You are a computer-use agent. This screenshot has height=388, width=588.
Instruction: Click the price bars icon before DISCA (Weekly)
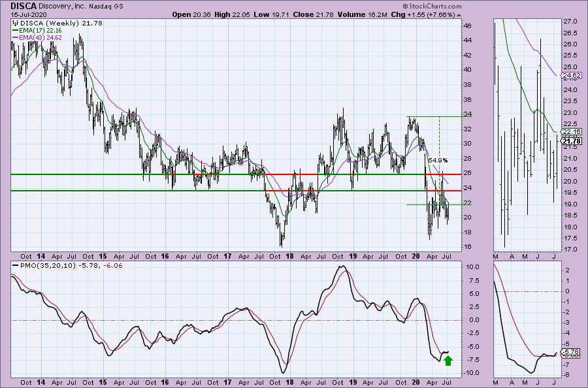click(x=16, y=24)
